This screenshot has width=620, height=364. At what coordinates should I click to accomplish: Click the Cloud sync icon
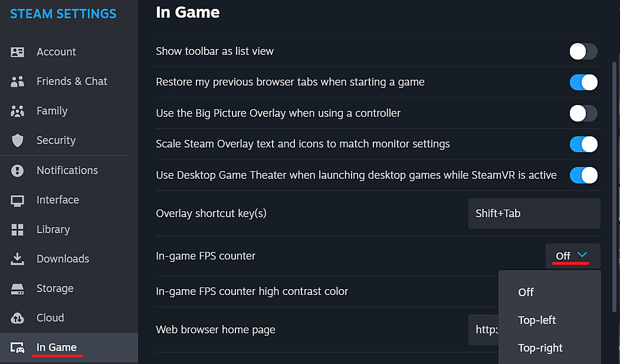click(18, 318)
